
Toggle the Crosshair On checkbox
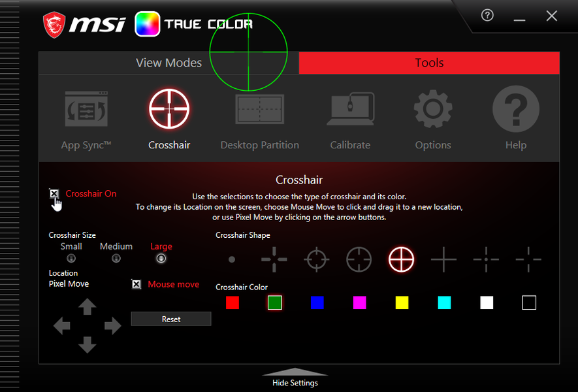54,193
